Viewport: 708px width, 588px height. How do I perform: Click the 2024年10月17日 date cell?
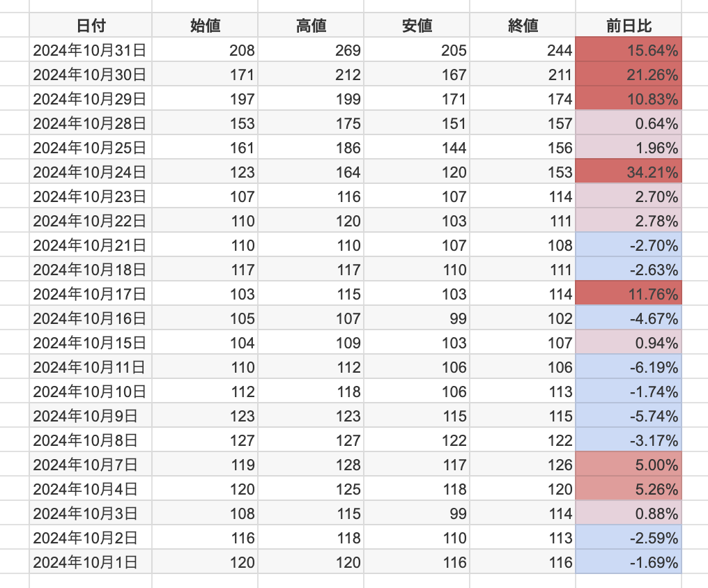pos(91,294)
